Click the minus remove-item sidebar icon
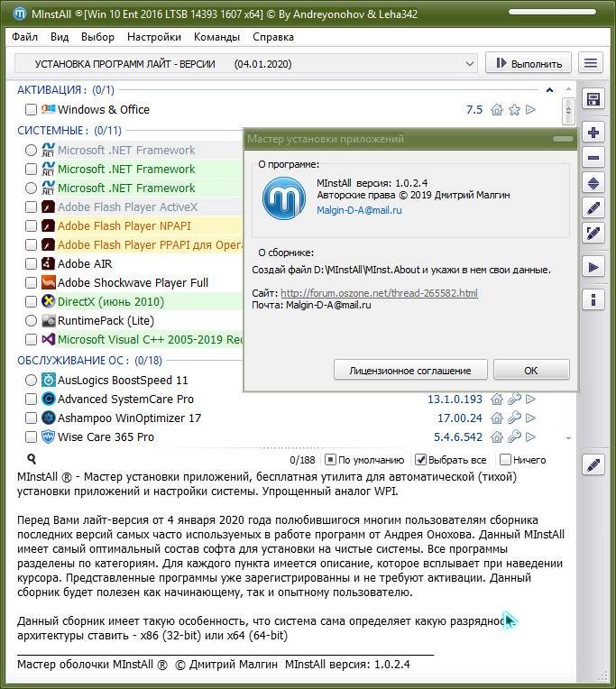 [x=593, y=158]
